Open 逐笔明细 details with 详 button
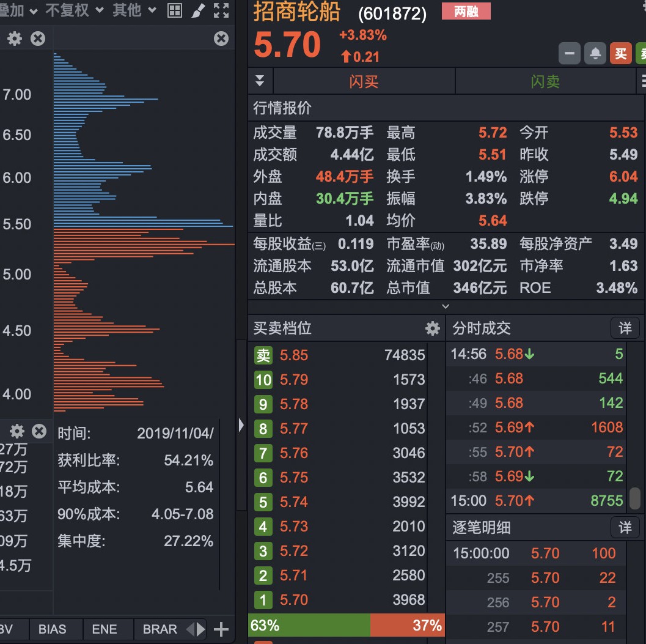The image size is (646, 644). pos(625,527)
